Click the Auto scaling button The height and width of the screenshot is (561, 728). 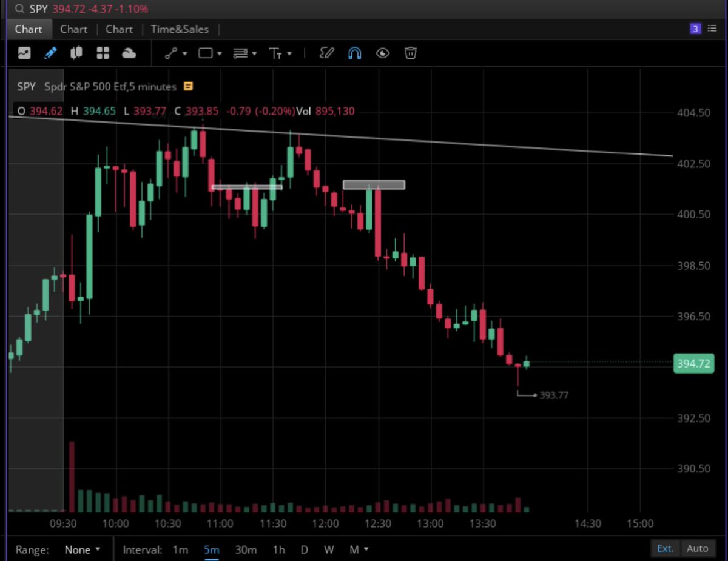(x=698, y=548)
